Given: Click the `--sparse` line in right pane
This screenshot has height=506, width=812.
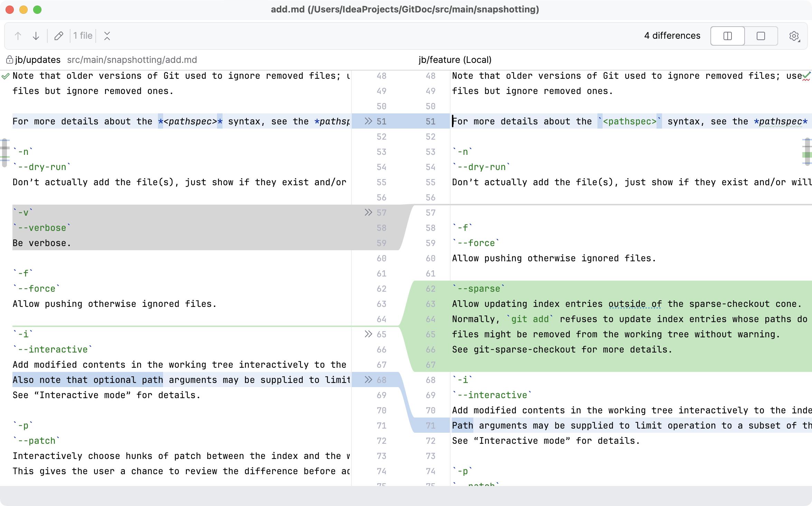Looking at the screenshot, I should (x=479, y=289).
